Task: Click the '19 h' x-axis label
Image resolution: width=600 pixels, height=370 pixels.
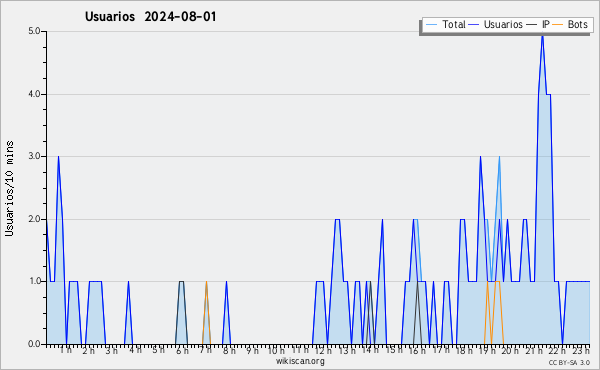Action: point(488,351)
